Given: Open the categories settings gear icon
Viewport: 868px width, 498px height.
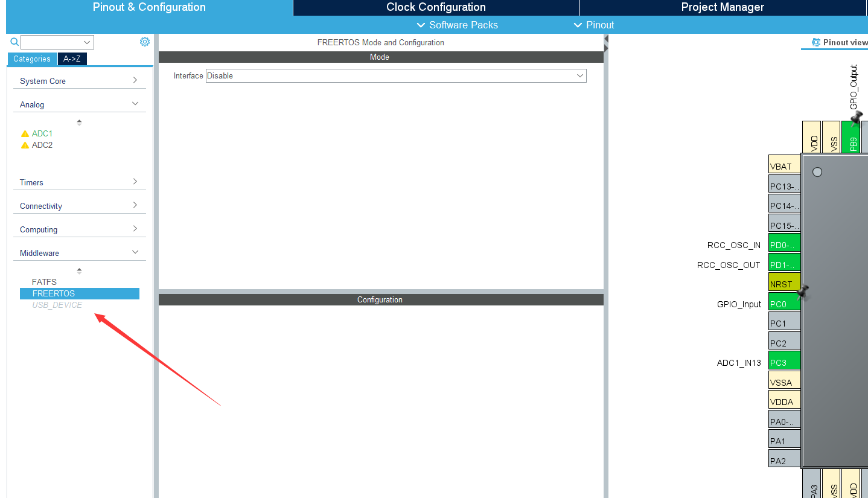Looking at the screenshot, I should coord(145,42).
